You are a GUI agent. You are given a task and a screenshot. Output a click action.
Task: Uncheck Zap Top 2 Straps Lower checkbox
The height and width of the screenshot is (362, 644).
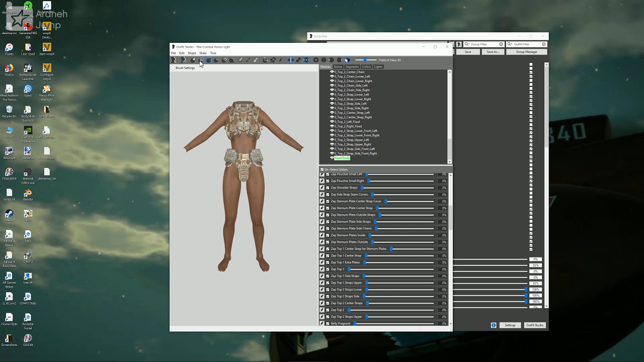pyautogui.click(x=328, y=290)
